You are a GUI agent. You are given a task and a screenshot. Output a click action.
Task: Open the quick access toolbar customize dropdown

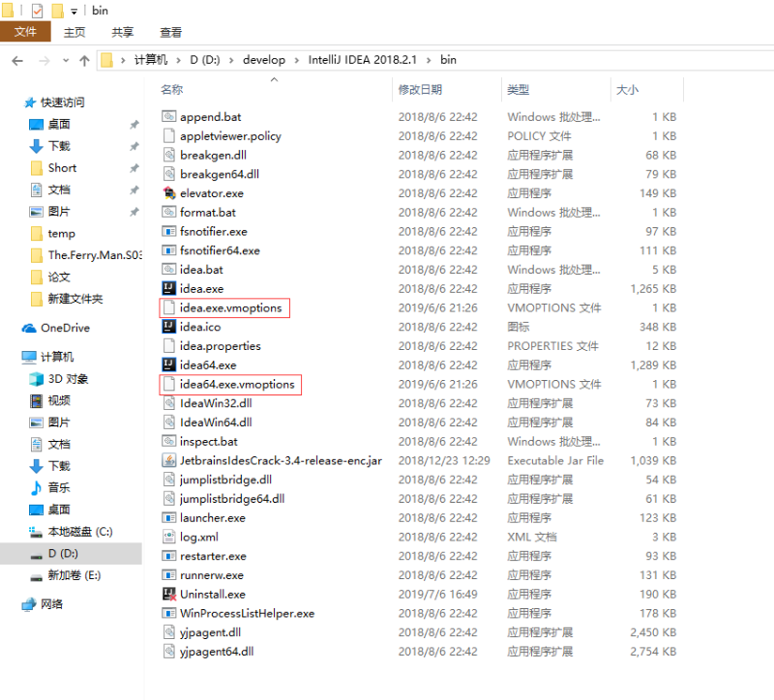[x=74, y=11]
